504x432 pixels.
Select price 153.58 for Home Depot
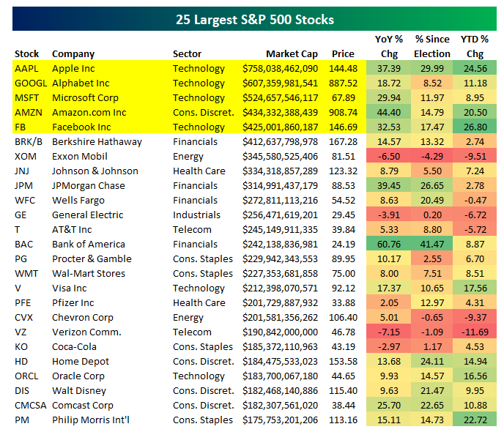tap(343, 362)
